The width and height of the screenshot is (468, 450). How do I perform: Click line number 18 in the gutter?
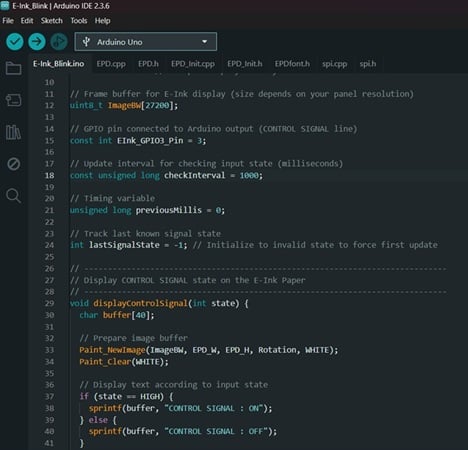[49, 175]
